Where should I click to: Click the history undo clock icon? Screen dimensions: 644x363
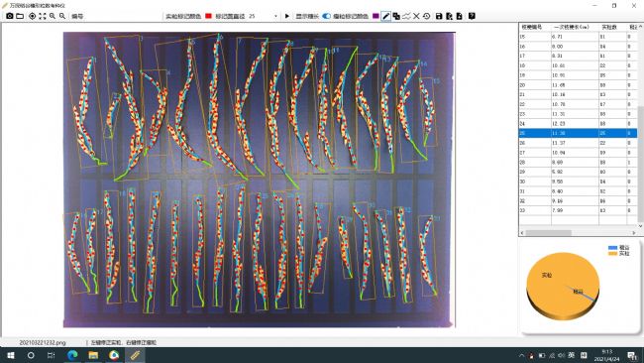(426, 16)
